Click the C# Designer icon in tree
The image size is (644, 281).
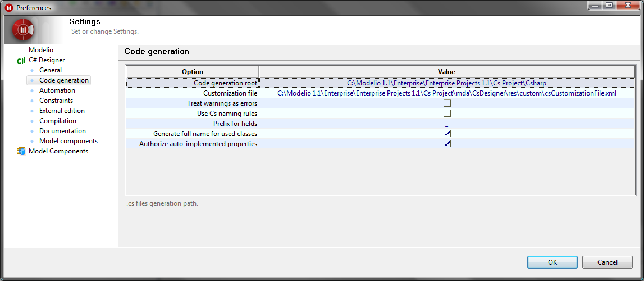[21, 60]
